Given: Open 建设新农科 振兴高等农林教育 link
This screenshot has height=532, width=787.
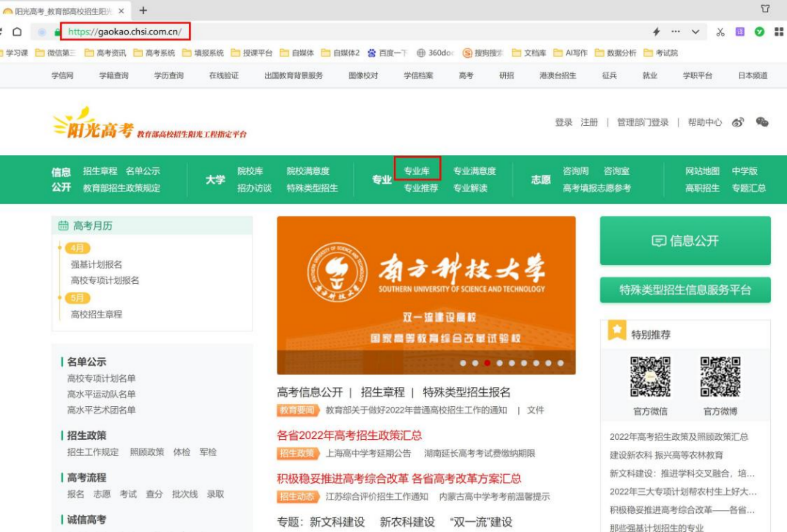Looking at the screenshot, I should pos(666,455).
